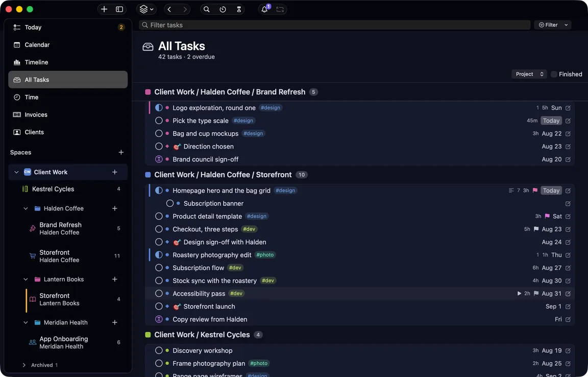Check off Subscription banner subtask
Image resolution: width=588 pixels, height=377 pixels.
[x=170, y=203]
